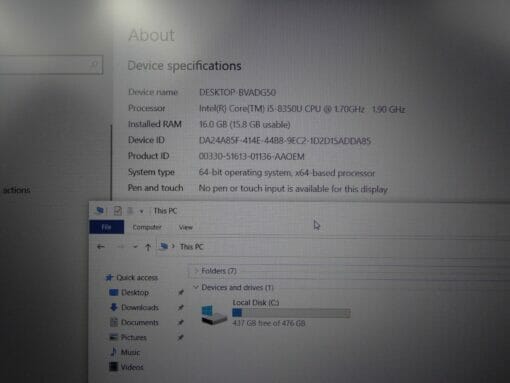The height and width of the screenshot is (383, 510).
Task: Click the partially visible 'actions' item in Settings sidebar
Action: click(16, 190)
